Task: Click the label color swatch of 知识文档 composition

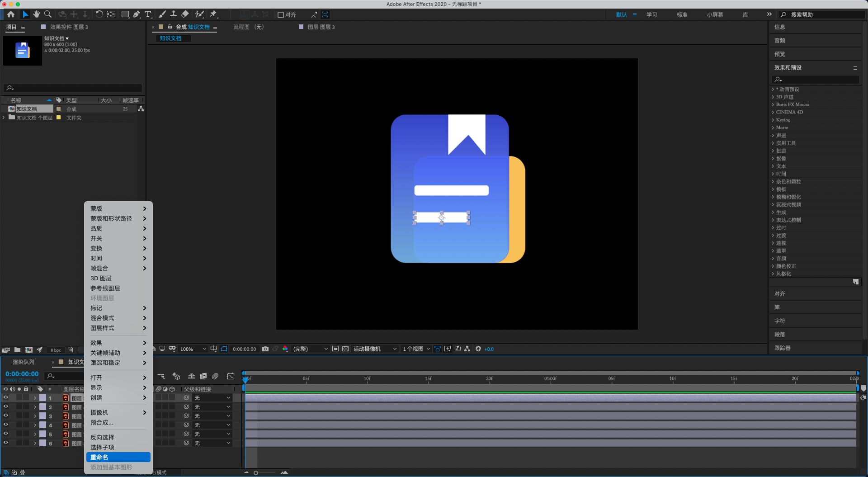Action: (x=58, y=109)
